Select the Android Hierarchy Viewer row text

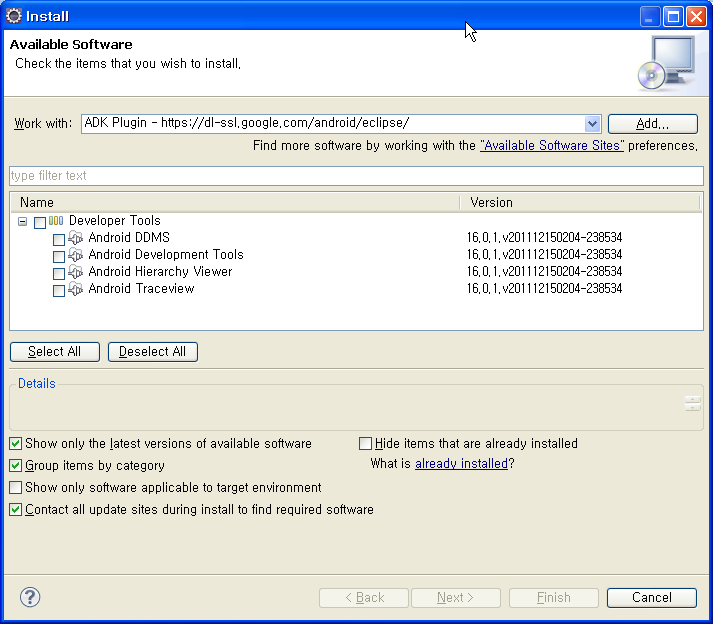(160, 272)
